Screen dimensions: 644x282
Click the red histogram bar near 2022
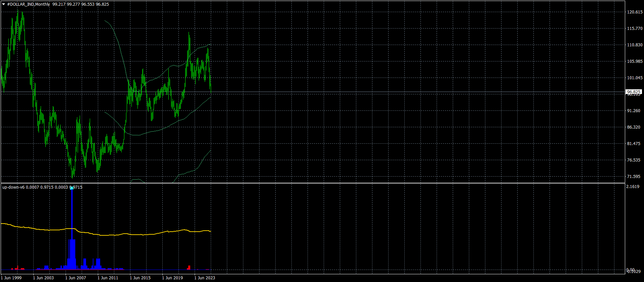click(189, 268)
